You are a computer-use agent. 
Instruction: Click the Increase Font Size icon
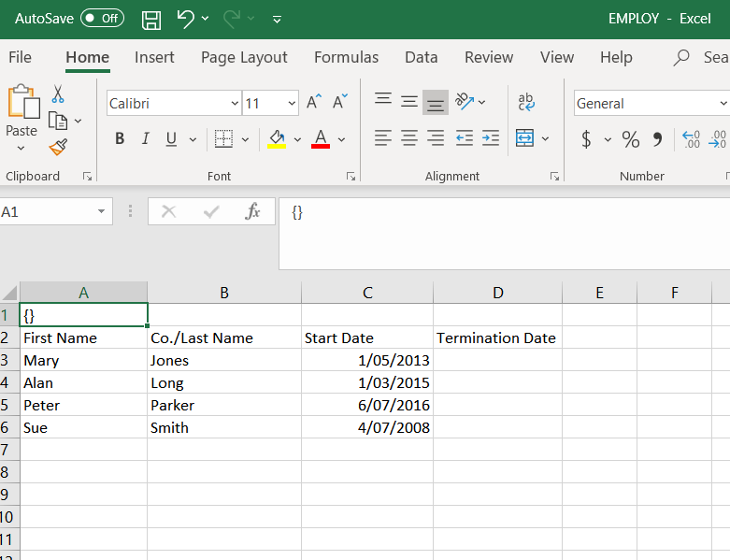coord(315,102)
